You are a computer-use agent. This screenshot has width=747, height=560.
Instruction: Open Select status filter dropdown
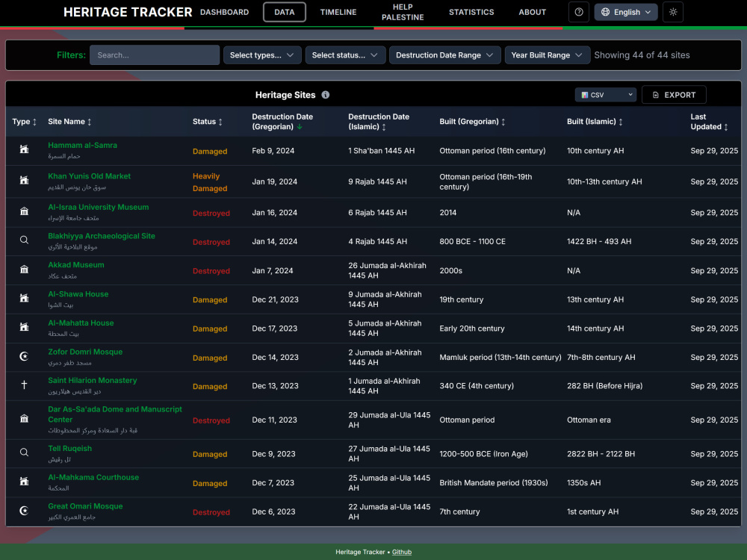coord(345,55)
